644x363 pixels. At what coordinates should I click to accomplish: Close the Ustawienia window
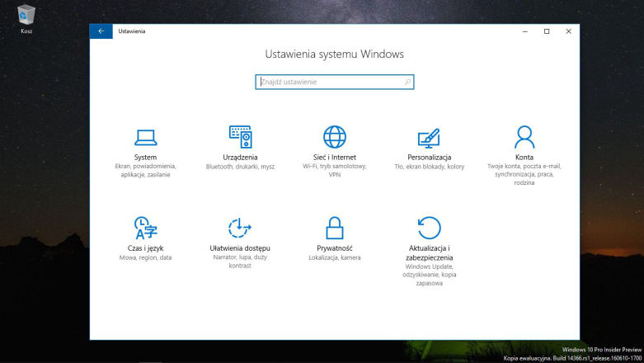pyautogui.click(x=568, y=31)
